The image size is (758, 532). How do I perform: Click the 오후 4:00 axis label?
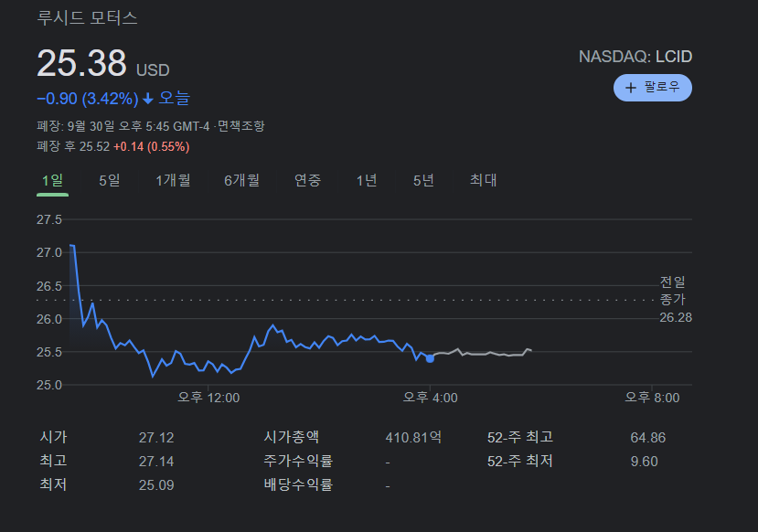pos(431,398)
